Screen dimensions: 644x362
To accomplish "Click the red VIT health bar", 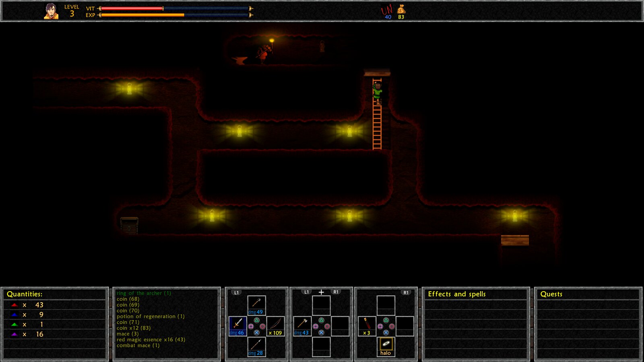I will click(132, 8).
